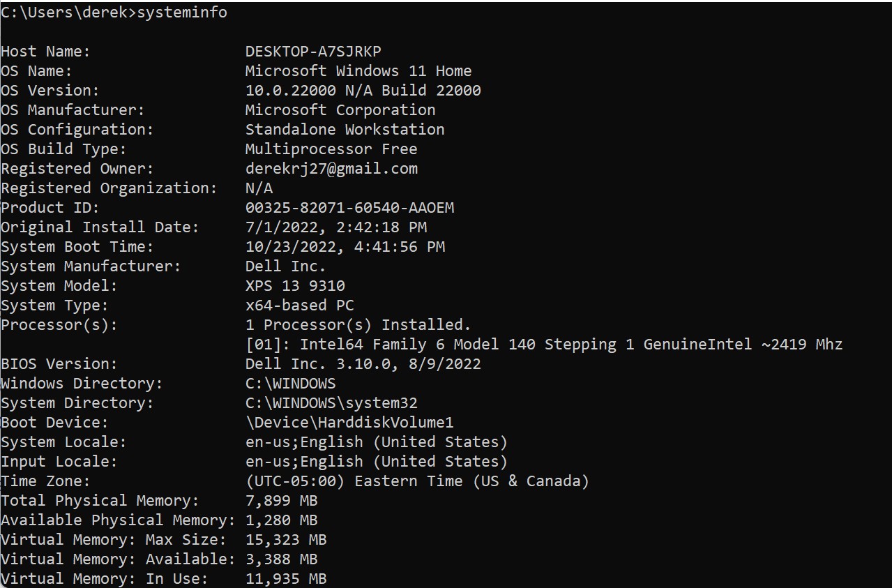Viewport: 892px width, 588px height.
Task: Click the x64-based PC system type
Action: (299, 306)
